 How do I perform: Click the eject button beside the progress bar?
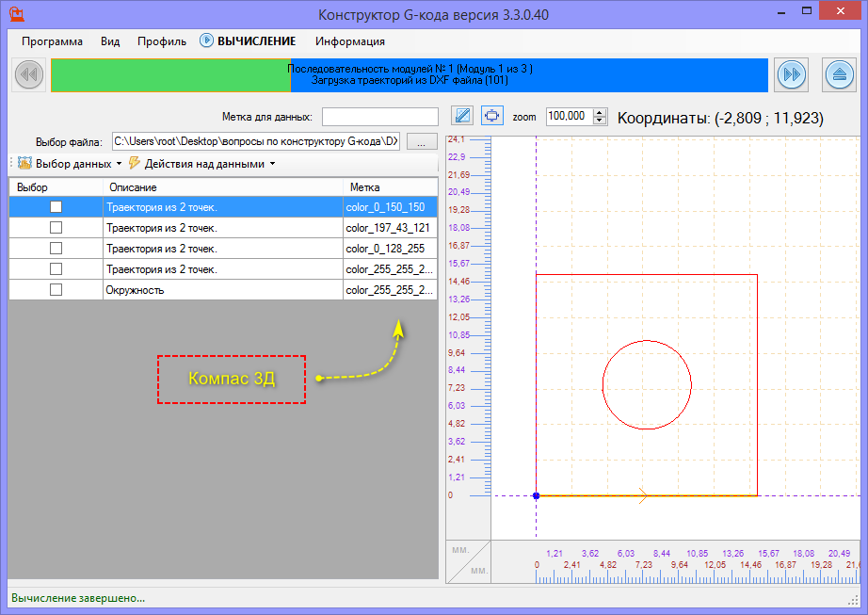839,75
